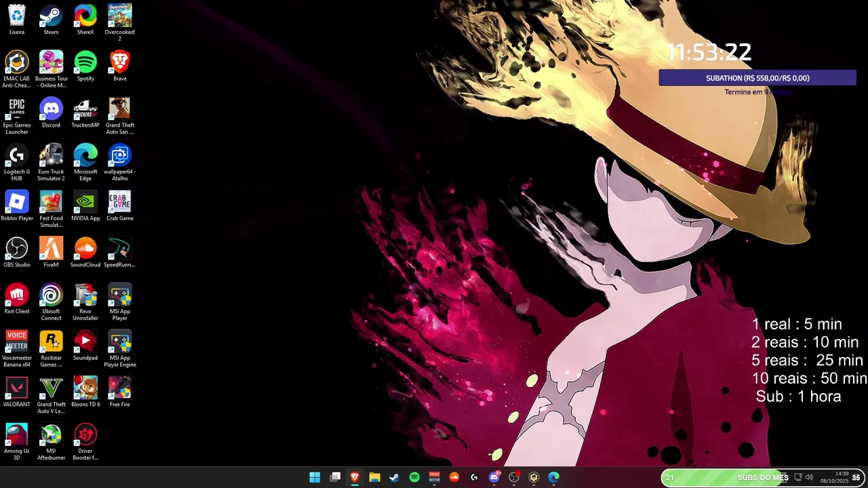Select the Overcooked! 2 desktop icon
This screenshot has width=868, height=488.
tap(120, 23)
